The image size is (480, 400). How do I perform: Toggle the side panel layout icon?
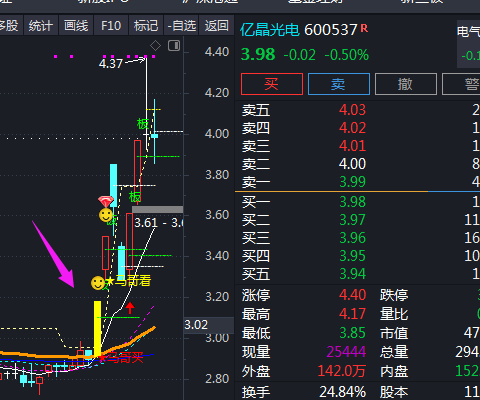tap(174, 45)
